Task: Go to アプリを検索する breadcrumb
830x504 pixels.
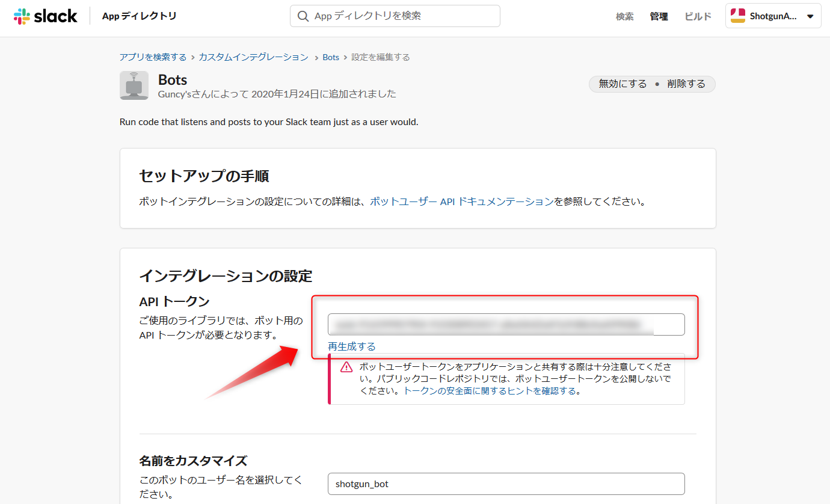Action: (x=153, y=57)
